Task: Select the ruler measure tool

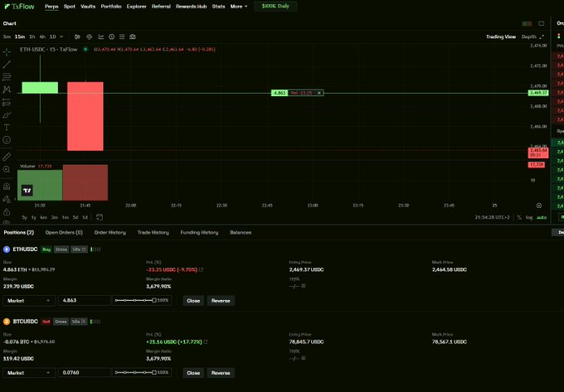Action: click(x=7, y=157)
